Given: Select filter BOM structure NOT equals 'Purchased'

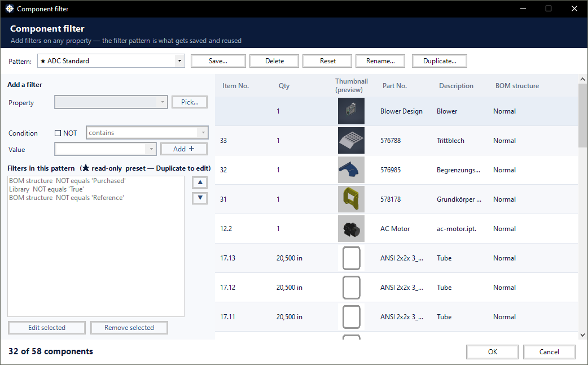Looking at the screenshot, I should click(x=68, y=181).
